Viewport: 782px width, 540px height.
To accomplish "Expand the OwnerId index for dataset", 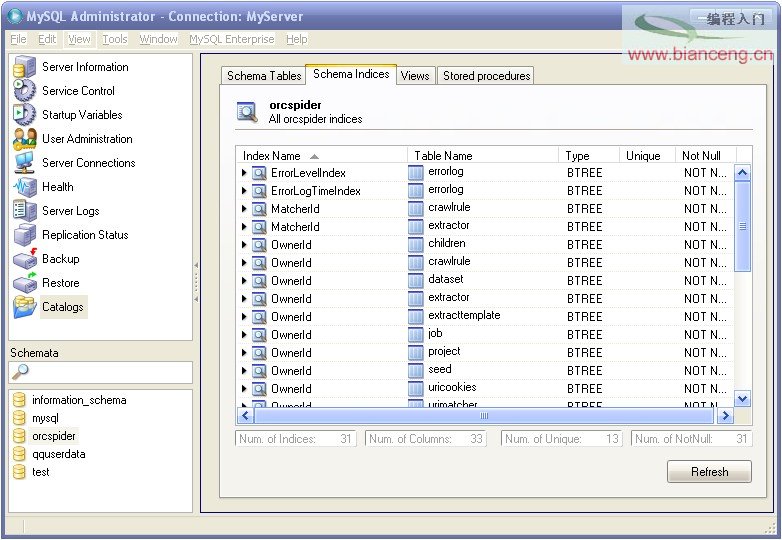I will click(244, 281).
